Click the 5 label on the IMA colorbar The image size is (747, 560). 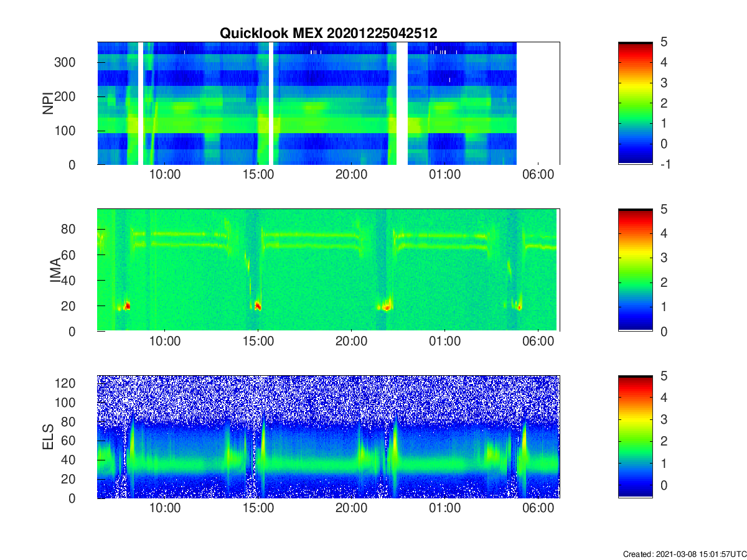point(664,209)
